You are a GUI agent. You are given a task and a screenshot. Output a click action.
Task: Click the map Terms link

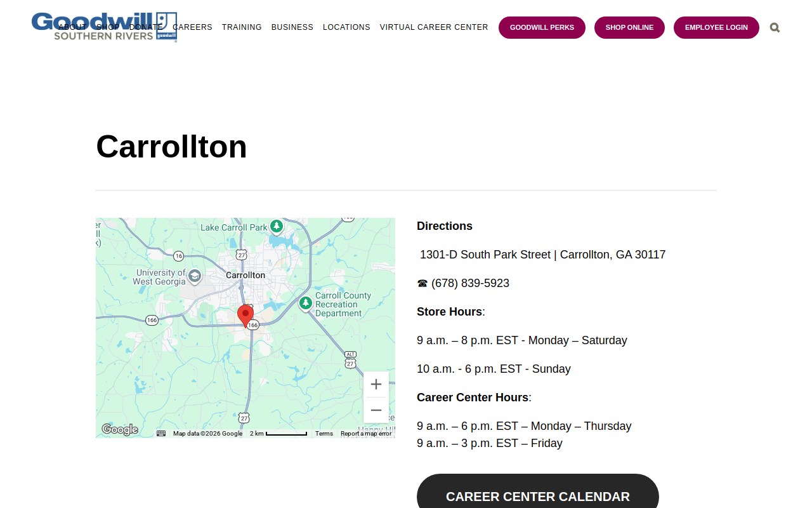(324, 434)
